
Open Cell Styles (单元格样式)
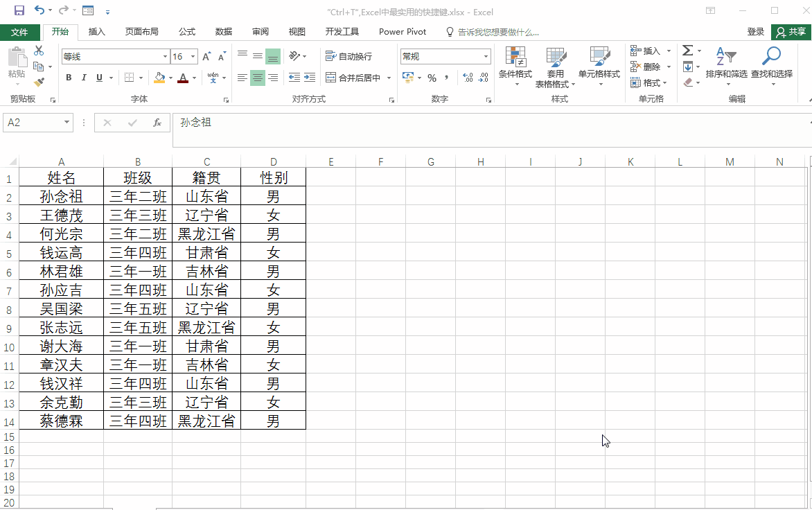pyautogui.click(x=599, y=66)
